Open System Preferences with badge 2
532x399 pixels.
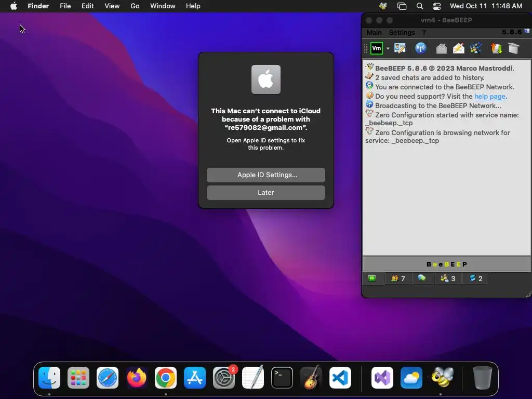tap(224, 377)
